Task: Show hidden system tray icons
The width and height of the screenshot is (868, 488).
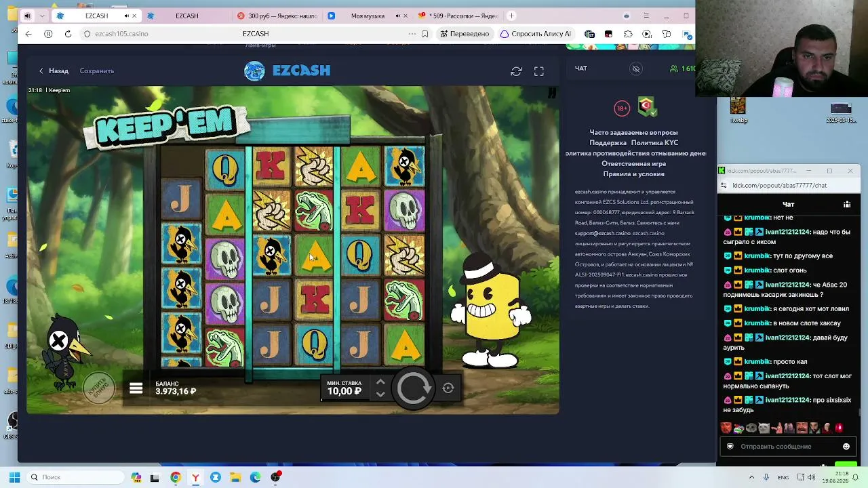Action: point(751,477)
